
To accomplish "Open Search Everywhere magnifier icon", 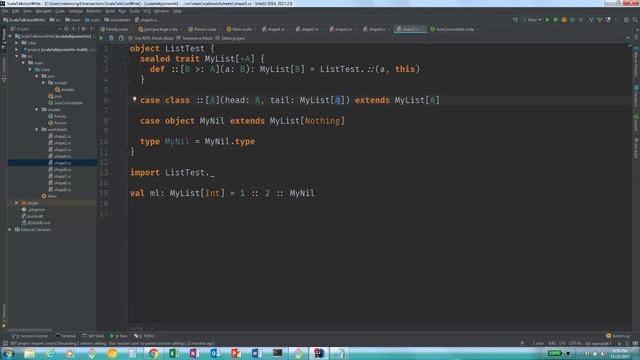I will [635, 20].
